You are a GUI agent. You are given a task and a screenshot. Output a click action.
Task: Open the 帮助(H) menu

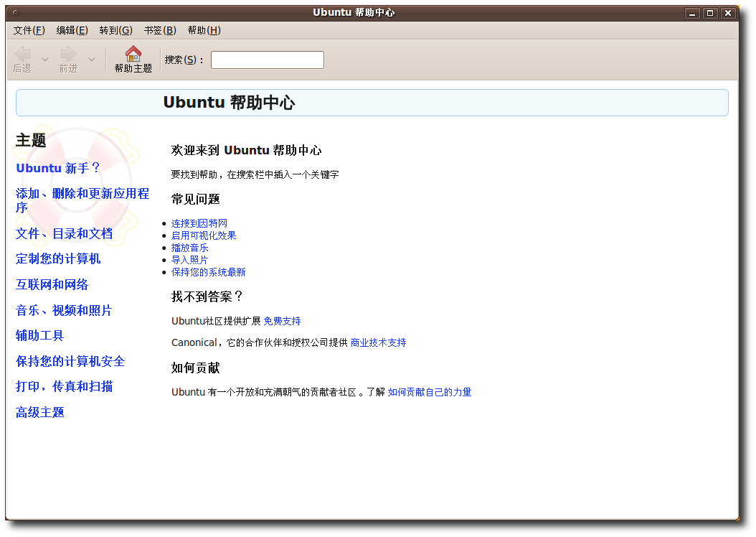pyautogui.click(x=204, y=30)
